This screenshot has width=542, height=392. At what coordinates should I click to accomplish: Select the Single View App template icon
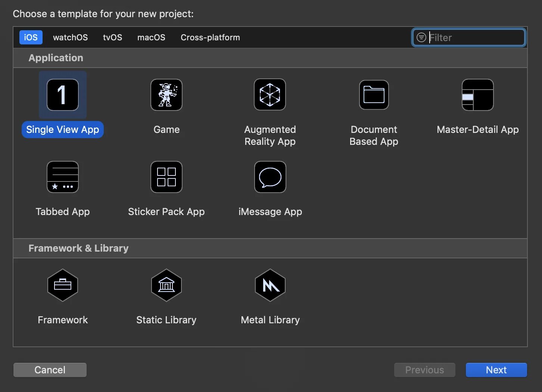click(63, 95)
